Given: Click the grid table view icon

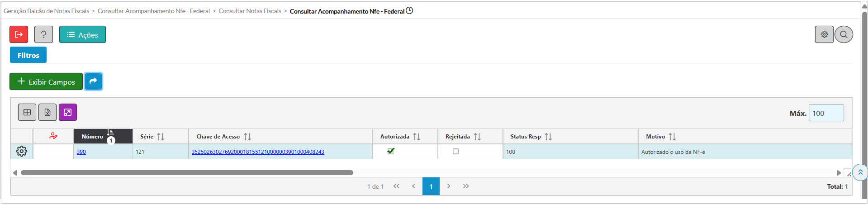Looking at the screenshot, I should pos(27,112).
